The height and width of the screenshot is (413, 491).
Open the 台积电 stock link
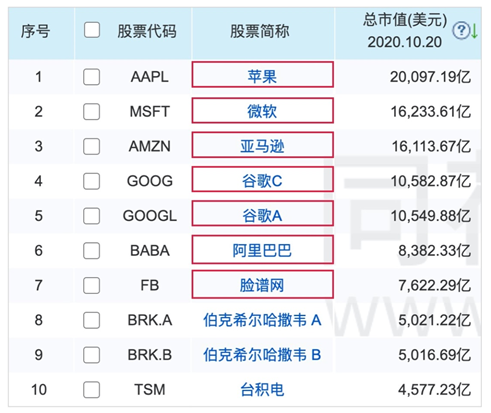(262, 389)
